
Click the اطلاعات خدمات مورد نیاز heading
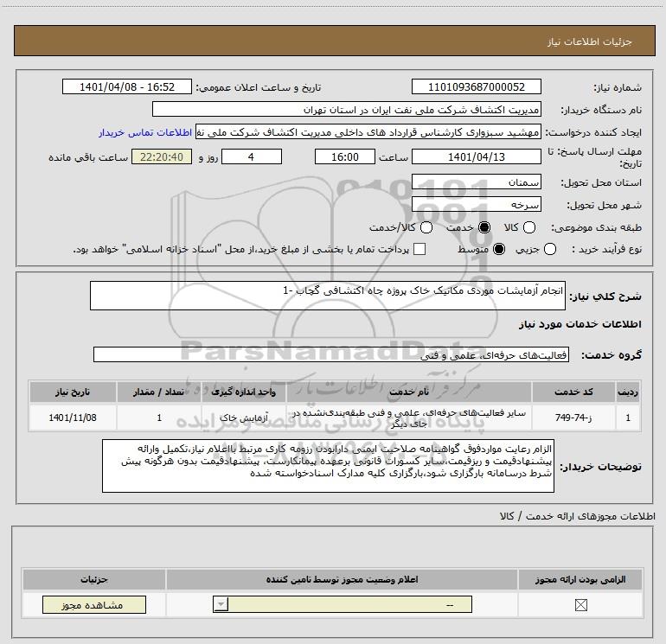(580, 324)
